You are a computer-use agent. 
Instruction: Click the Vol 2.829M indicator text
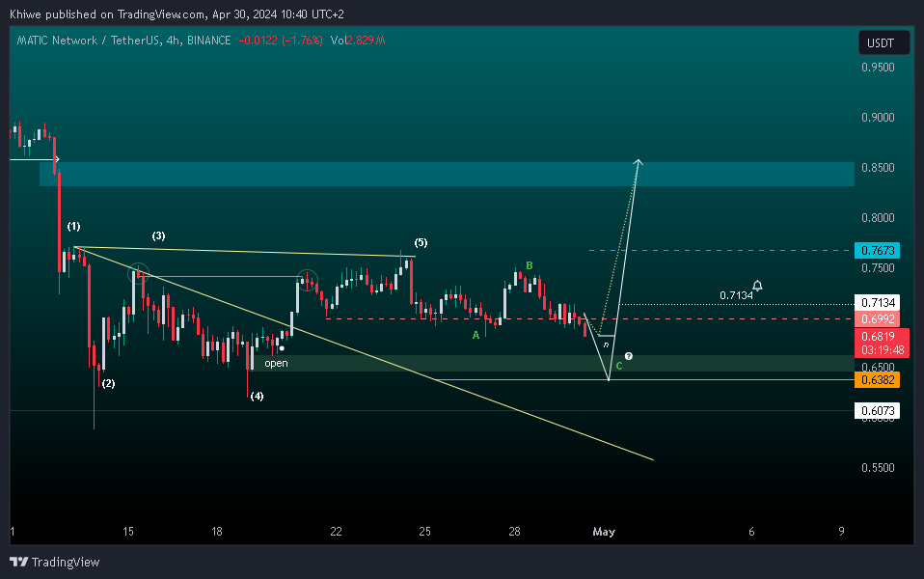click(x=358, y=41)
